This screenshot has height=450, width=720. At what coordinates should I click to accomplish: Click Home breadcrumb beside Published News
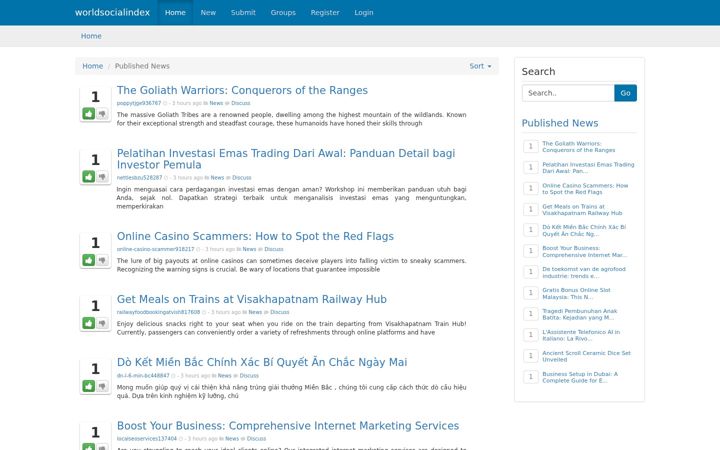point(92,66)
